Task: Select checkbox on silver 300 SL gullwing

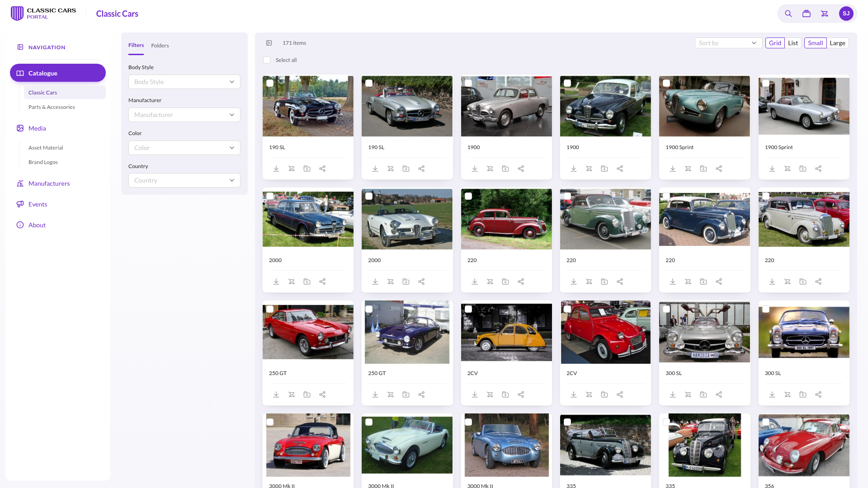Action: point(666,309)
